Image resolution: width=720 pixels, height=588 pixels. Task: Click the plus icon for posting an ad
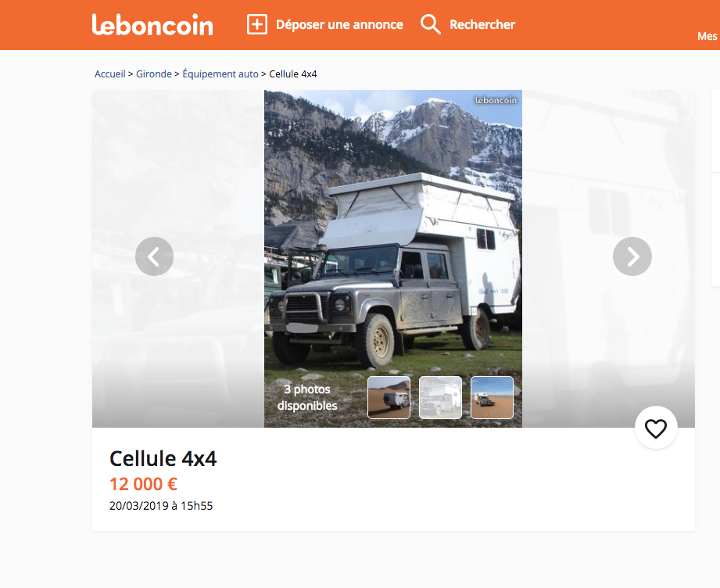pos(257,24)
